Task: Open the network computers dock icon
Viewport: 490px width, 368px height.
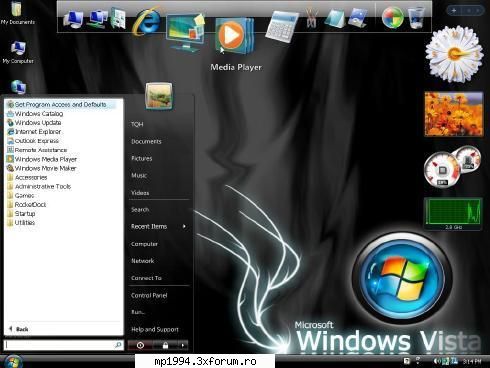Action: pos(97,19)
